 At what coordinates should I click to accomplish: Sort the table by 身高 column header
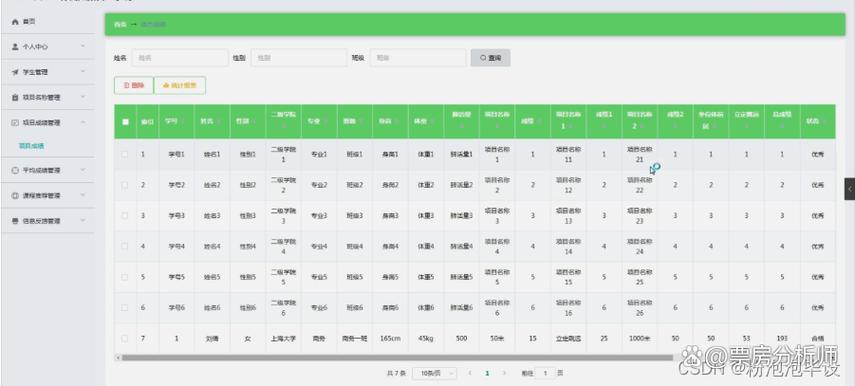tap(390, 122)
